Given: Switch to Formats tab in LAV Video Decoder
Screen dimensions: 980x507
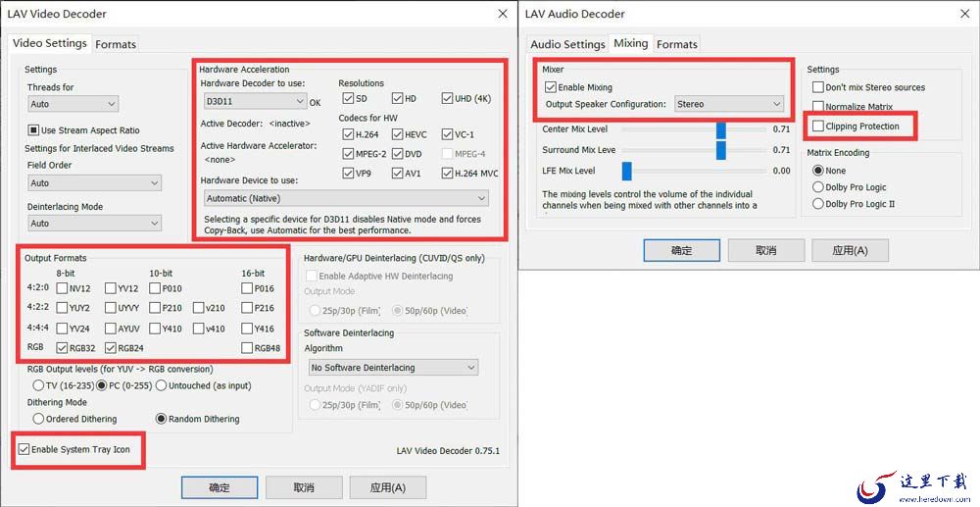Looking at the screenshot, I should pos(116,44).
